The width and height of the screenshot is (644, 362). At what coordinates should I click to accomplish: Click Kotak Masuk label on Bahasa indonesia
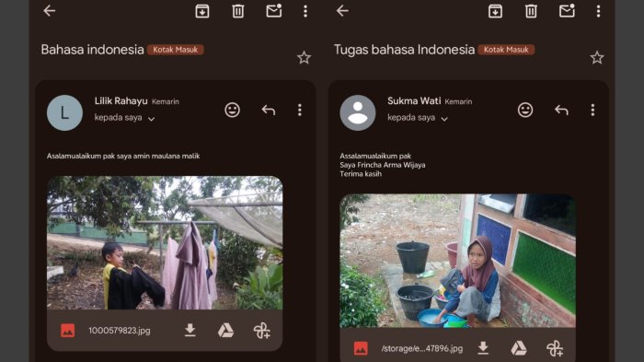176,50
